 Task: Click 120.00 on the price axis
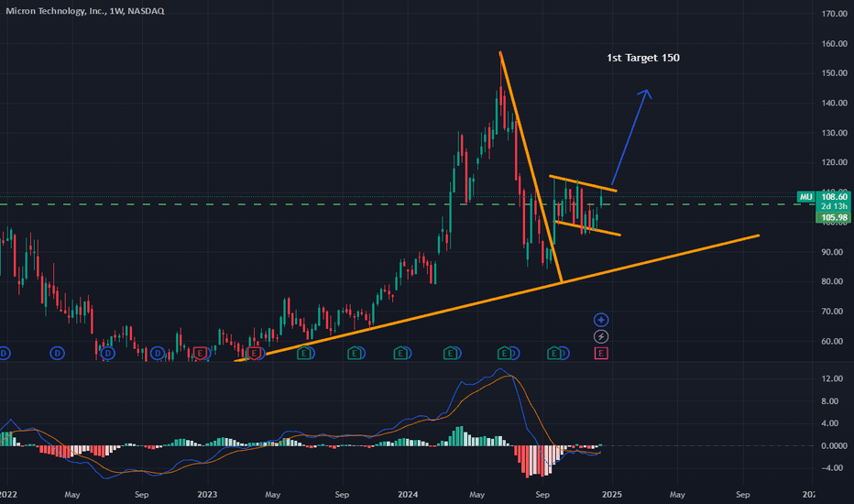[x=834, y=162]
